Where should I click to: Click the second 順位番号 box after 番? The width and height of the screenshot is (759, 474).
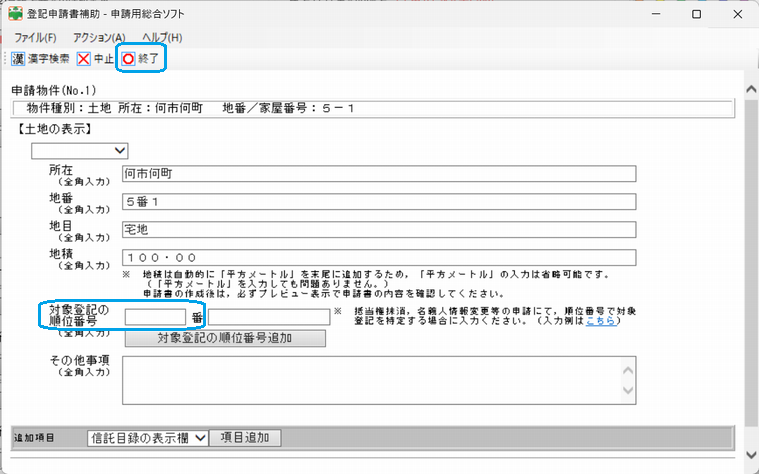(x=268, y=317)
